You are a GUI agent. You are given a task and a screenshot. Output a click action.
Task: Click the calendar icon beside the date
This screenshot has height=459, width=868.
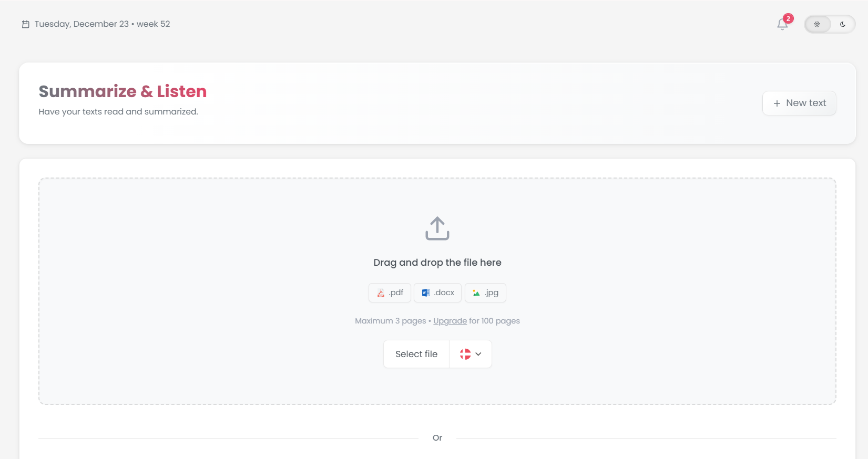[25, 24]
